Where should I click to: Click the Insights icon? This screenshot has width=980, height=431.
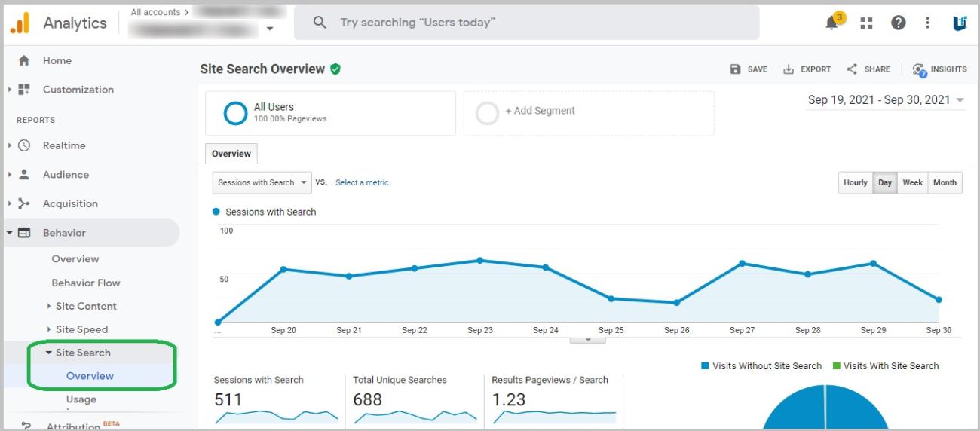coord(919,69)
